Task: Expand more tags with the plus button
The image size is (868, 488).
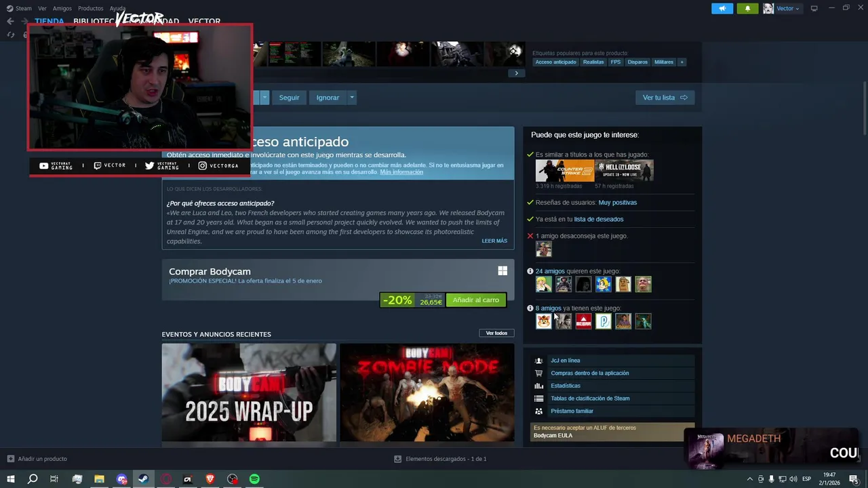Action: (x=682, y=62)
